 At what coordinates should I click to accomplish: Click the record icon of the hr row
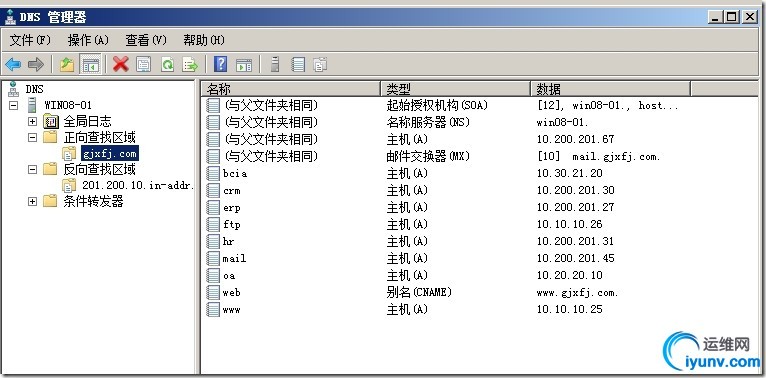point(213,241)
